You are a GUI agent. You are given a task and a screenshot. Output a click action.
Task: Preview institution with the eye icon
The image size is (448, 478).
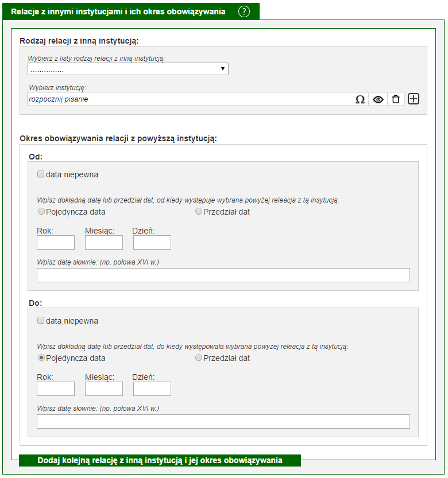click(378, 99)
